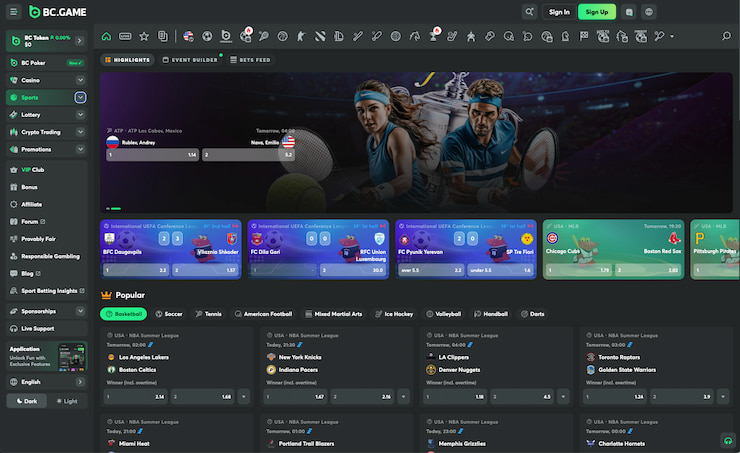Go to sportsbook home icon

point(106,36)
